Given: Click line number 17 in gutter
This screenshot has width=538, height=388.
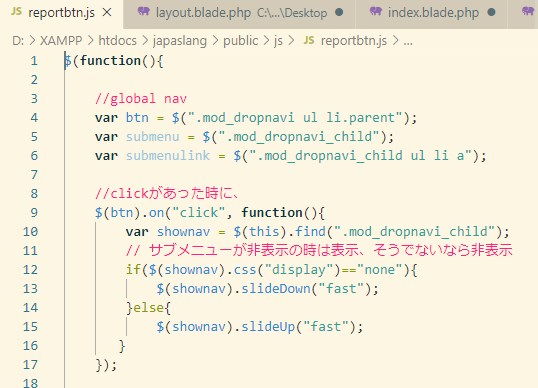Looking at the screenshot, I should [30, 364].
